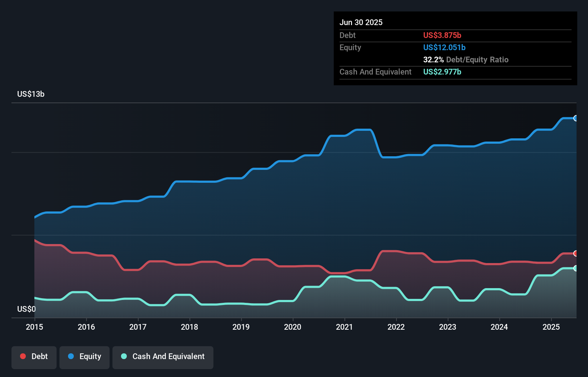Collapse the Cash And Equivalent tooltip row

click(x=375, y=72)
